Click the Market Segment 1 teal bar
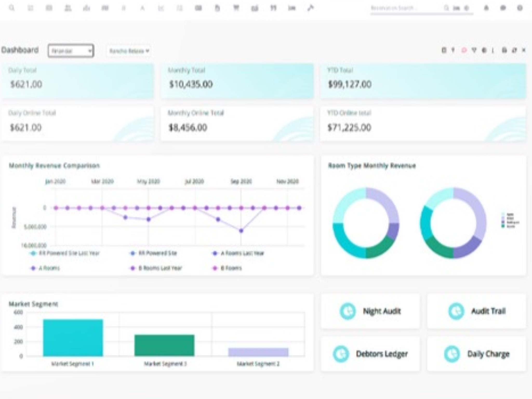The width and height of the screenshot is (532, 399). click(73, 338)
